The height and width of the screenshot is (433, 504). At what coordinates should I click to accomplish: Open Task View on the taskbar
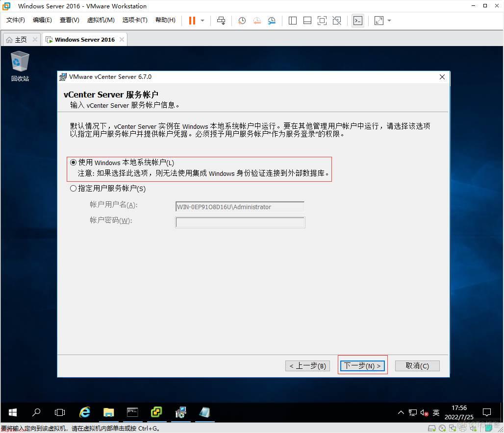(60, 412)
